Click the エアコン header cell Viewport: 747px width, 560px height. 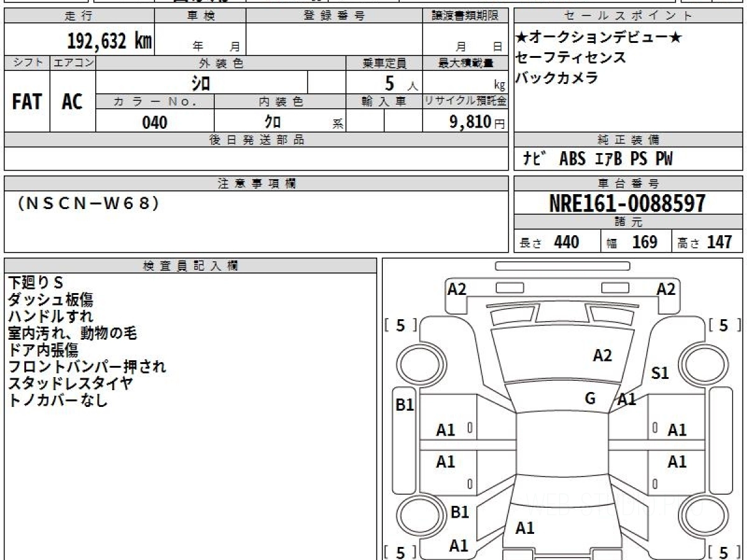coord(73,63)
